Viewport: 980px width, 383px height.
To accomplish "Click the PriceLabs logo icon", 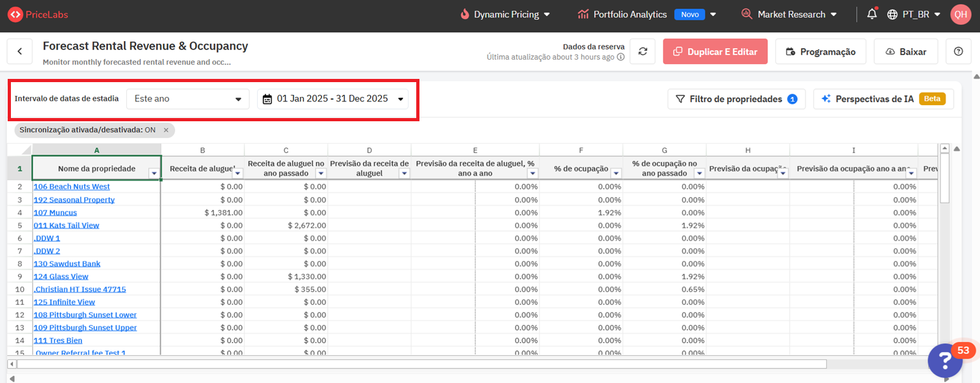I will [15, 14].
